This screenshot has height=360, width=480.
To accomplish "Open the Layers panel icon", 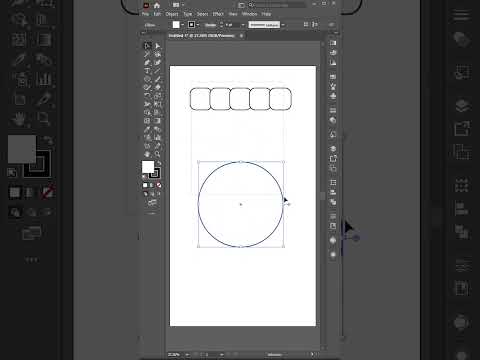I will (333, 149).
